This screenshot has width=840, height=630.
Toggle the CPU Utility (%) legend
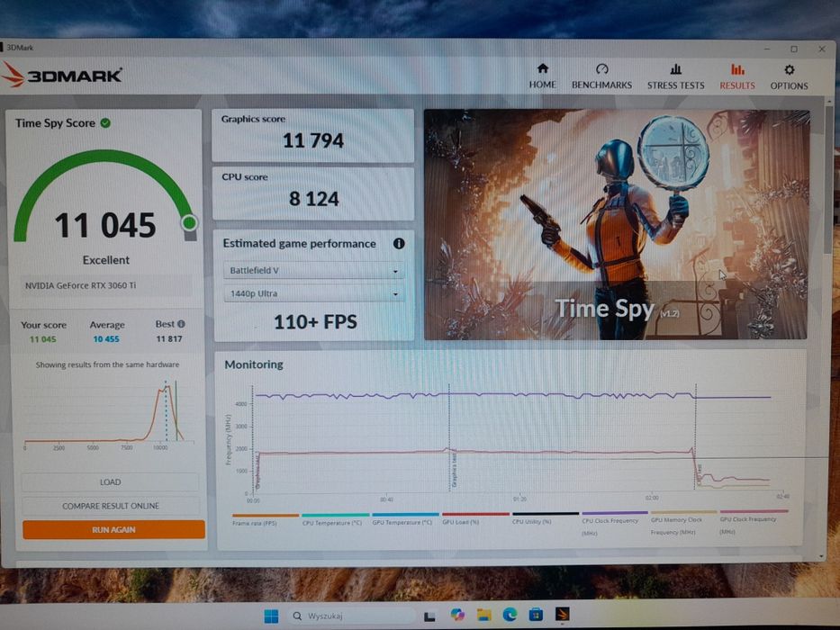[x=545, y=518]
